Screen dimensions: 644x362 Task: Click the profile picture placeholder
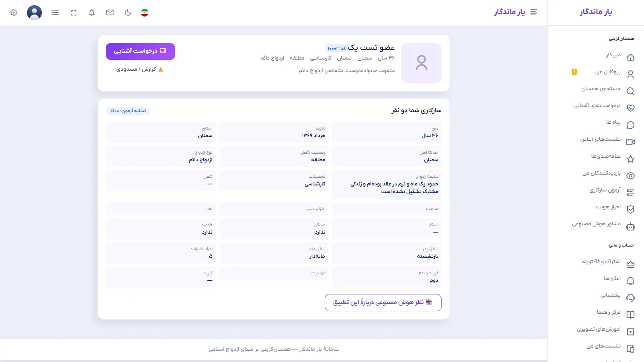[x=421, y=63]
